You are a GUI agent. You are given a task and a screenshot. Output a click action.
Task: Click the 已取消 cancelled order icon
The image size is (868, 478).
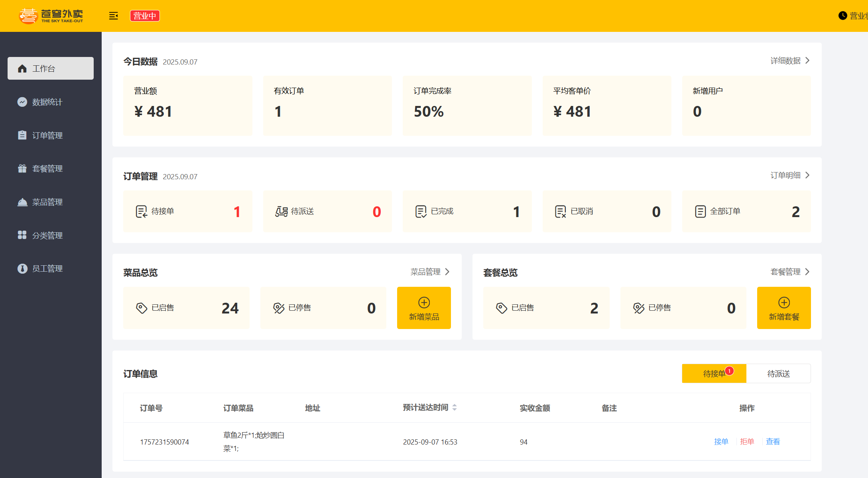[x=560, y=212]
